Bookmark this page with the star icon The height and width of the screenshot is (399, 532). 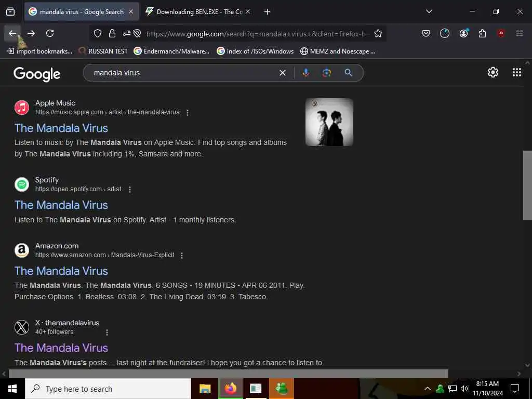click(x=378, y=33)
